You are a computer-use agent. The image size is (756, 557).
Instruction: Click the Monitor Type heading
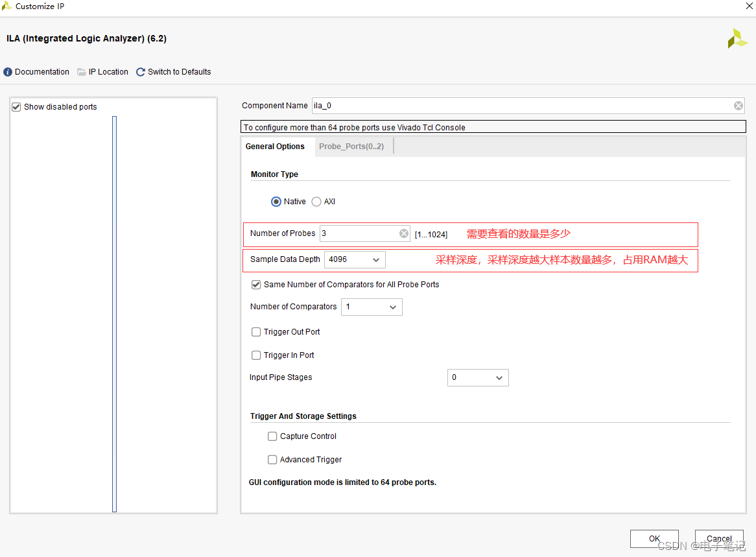tap(274, 174)
